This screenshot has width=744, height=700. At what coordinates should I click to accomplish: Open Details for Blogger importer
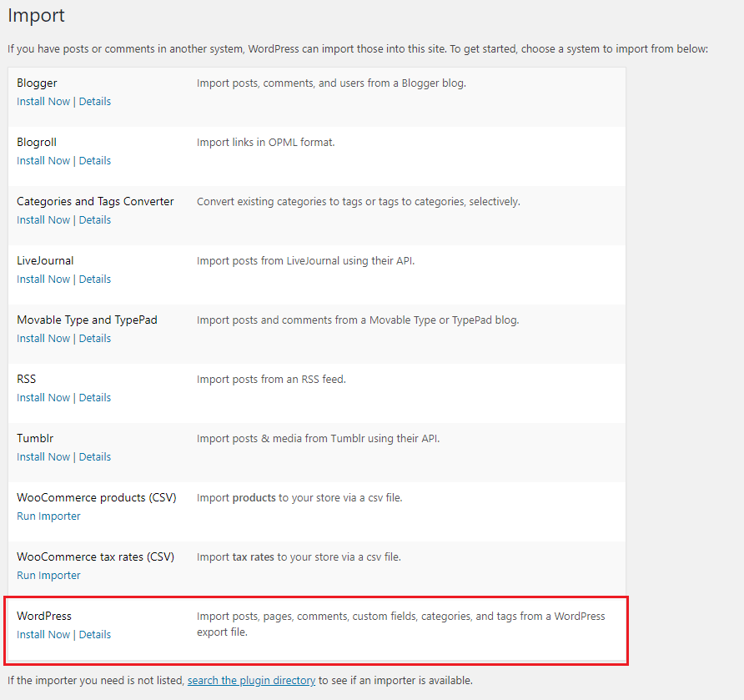(95, 102)
